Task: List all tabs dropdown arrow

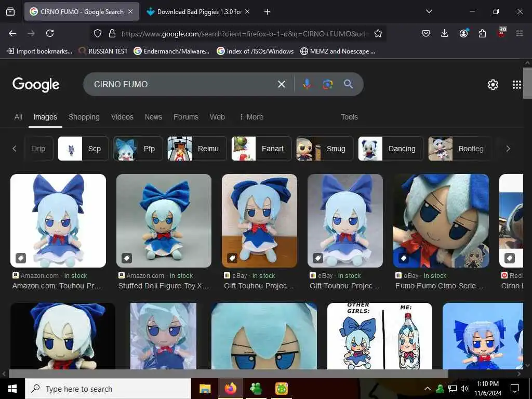Action: 429,11
